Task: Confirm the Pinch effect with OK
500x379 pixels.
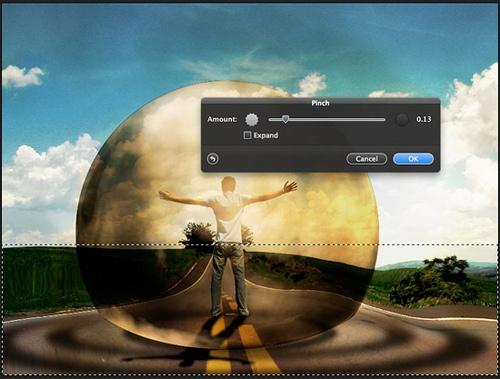Action: pyautogui.click(x=413, y=159)
